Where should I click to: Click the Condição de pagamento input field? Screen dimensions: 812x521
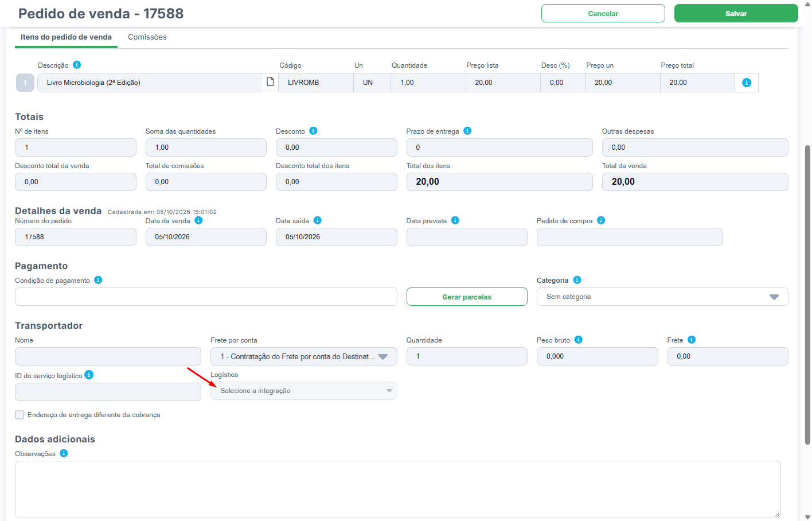click(206, 297)
